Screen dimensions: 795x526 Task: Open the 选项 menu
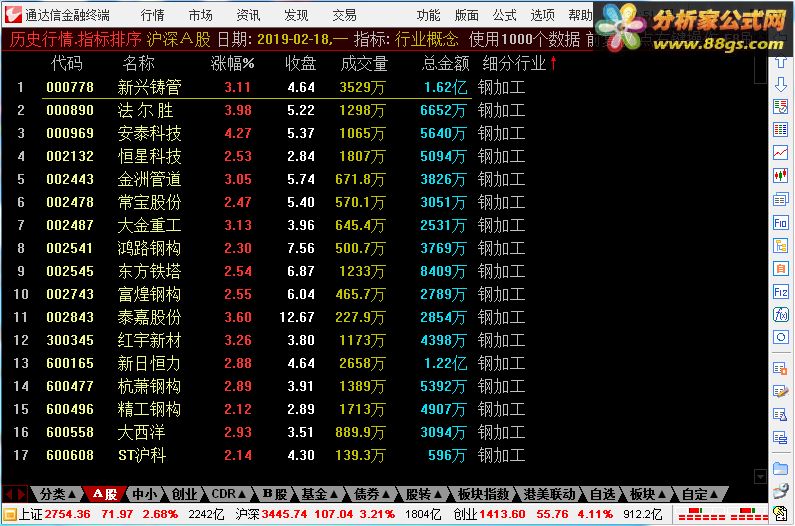543,15
